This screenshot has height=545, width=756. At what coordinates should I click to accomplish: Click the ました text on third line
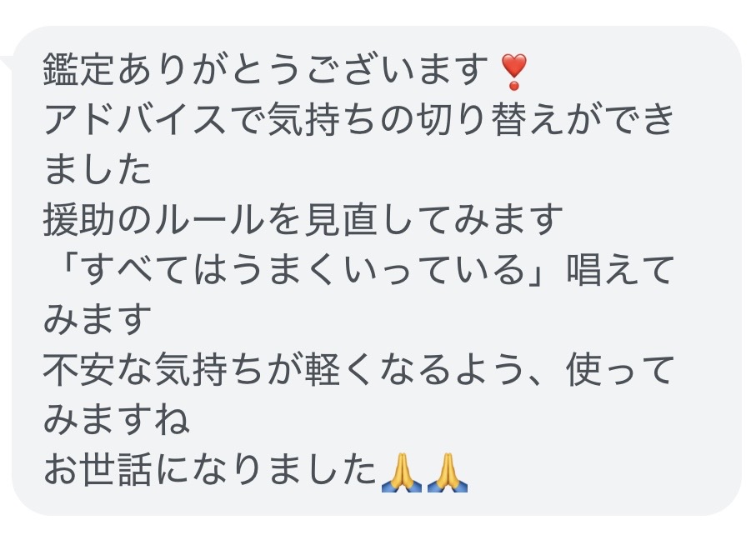(x=98, y=170)
